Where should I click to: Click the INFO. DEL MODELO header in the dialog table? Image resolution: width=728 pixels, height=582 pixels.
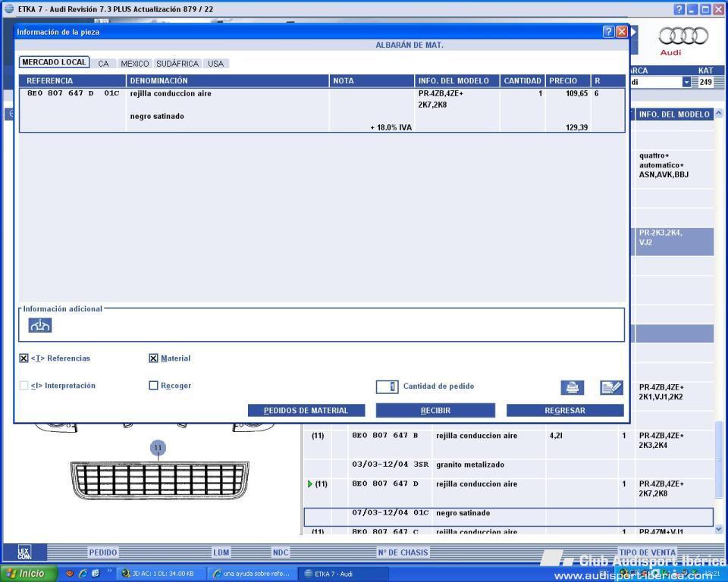click(457, 81)
